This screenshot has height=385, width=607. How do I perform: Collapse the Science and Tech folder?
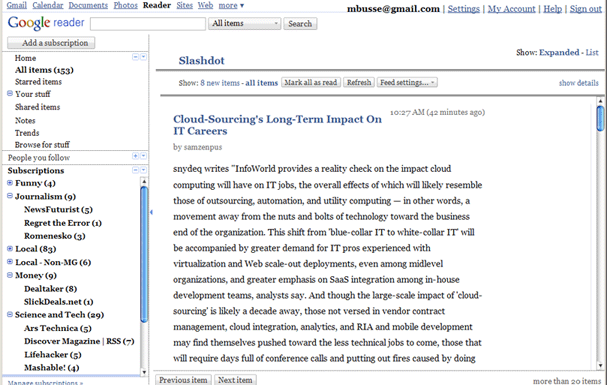10,314
